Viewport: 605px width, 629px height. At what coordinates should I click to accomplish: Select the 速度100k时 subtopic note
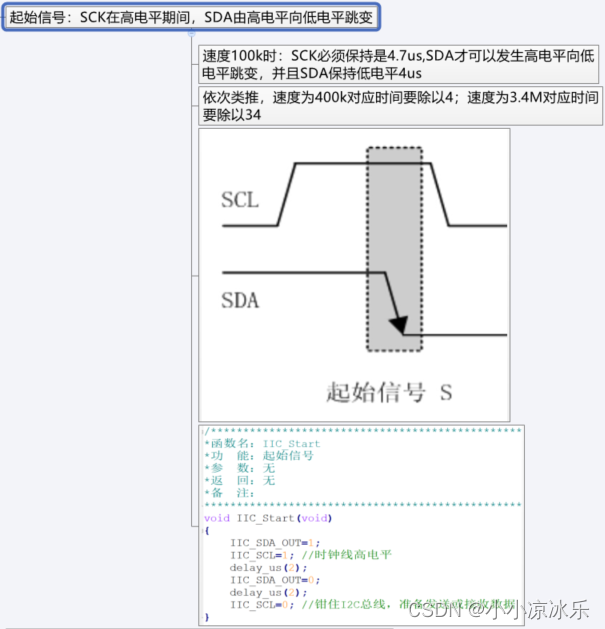398,65
